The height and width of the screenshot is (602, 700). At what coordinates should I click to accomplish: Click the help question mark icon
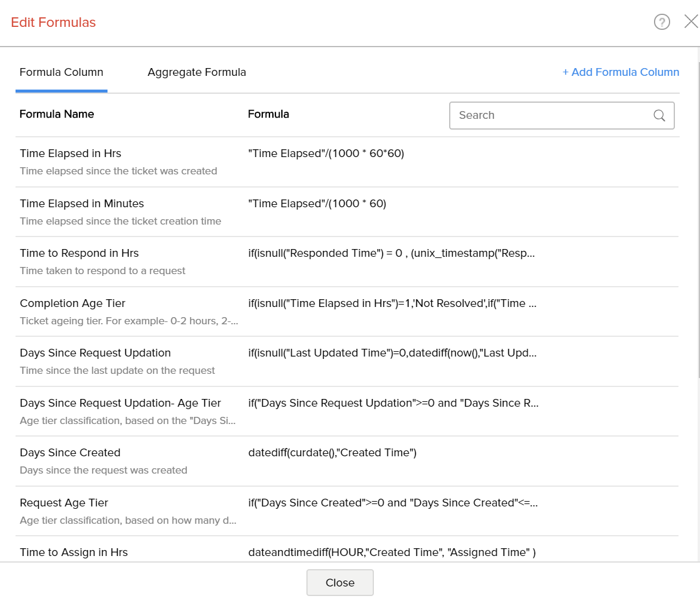click(x=662, y=22)
